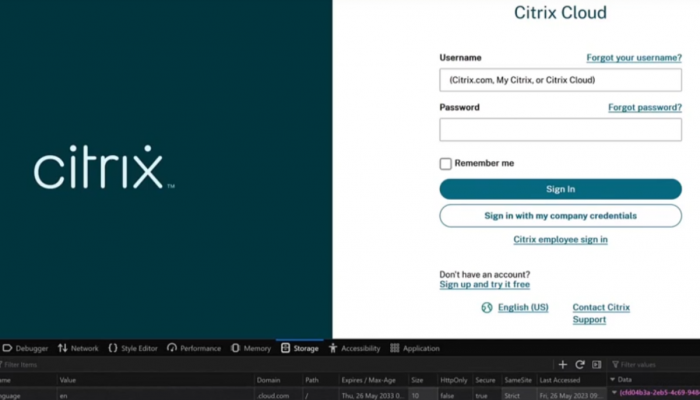
Task: Open the Accessibility panel
Action: (x=355, y=348)
